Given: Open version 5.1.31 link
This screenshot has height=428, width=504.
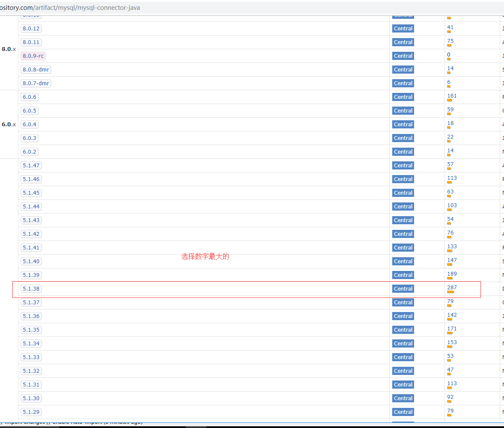Looking at the screenshot, I should click(x=31, y=385).
